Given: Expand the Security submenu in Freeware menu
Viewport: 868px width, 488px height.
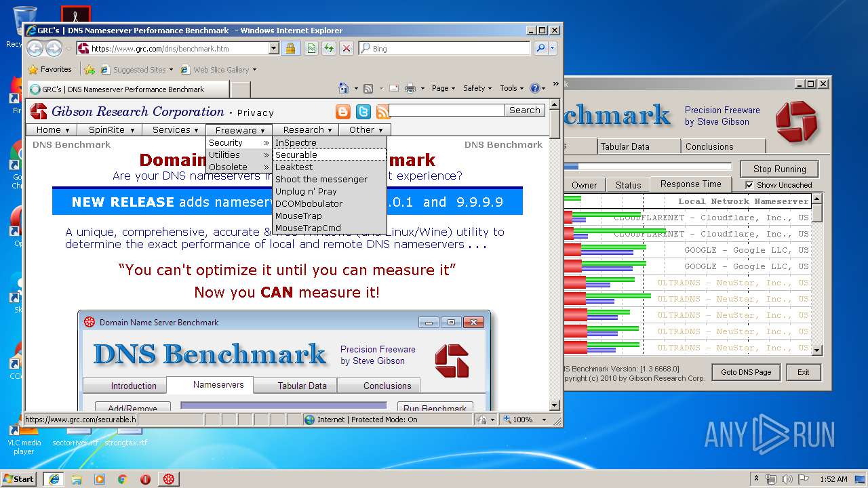Looking at the screenshot, I should click(x=239, y=142).
